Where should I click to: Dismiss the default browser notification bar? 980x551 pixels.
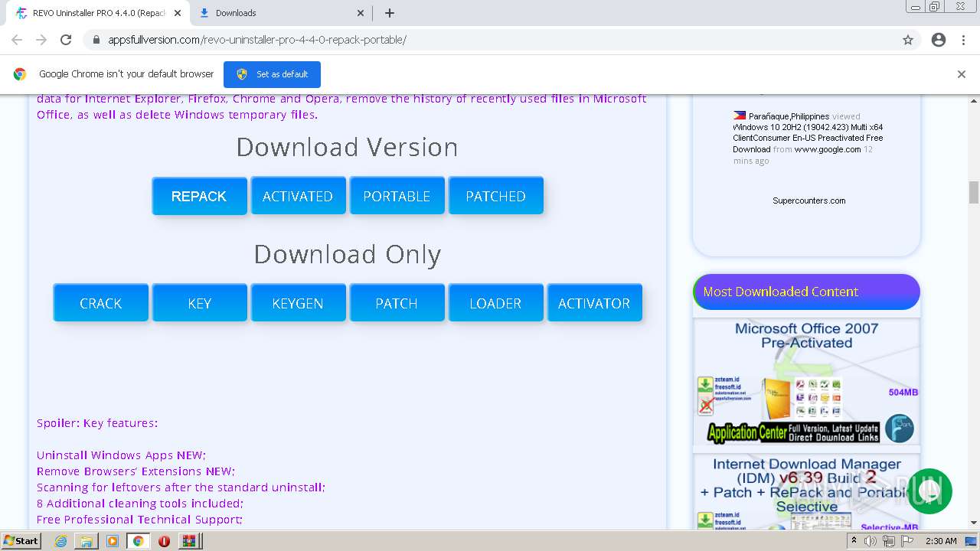(x=962, y=74)
